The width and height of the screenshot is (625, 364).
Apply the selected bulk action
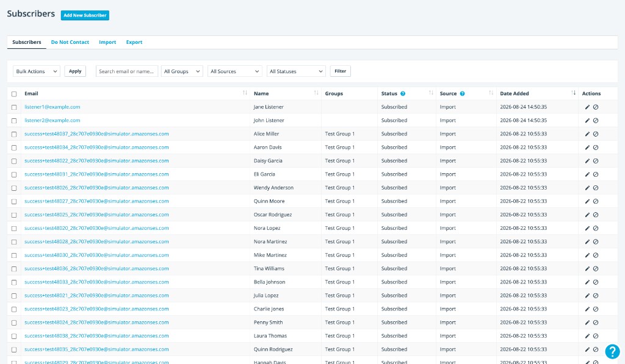pyautogui.click(x=75, y=71)
